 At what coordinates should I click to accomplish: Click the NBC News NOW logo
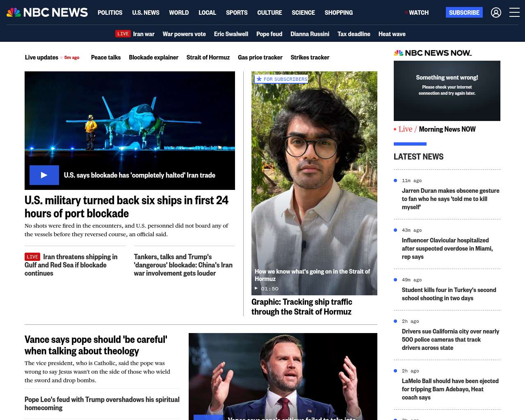click(433, 53)
